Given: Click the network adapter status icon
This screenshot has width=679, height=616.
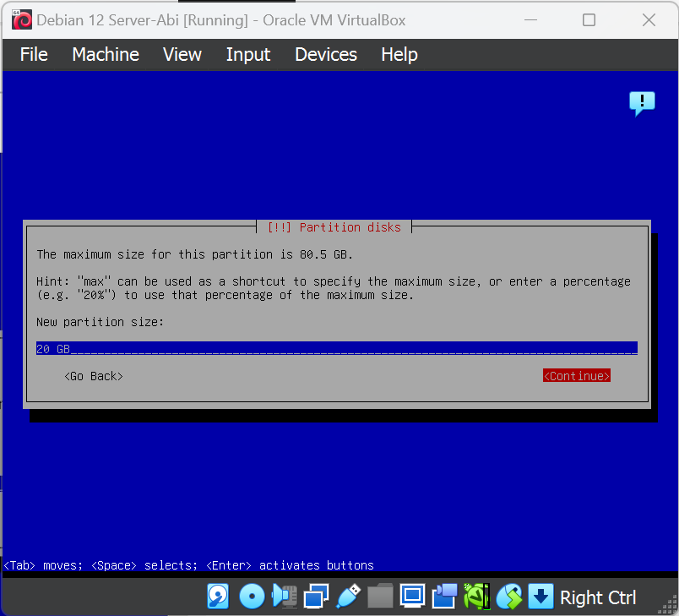Looking at the screenshot, I should pyautogui.click(x=316, y=597).
